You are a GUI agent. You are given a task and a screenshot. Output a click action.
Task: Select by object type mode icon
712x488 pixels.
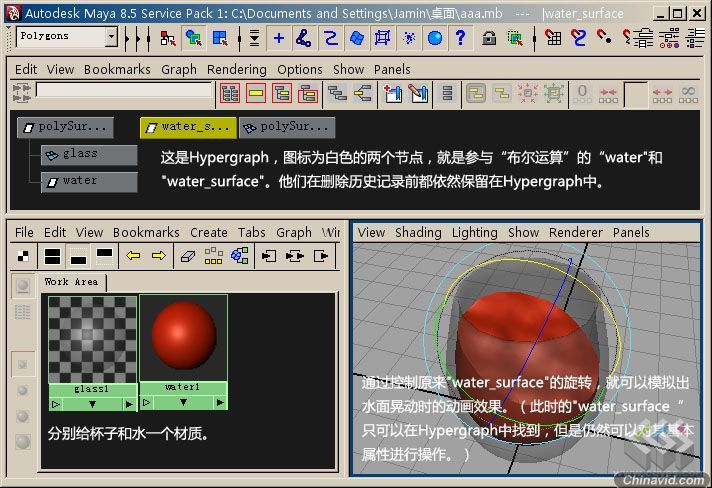[x=194, y=38]
